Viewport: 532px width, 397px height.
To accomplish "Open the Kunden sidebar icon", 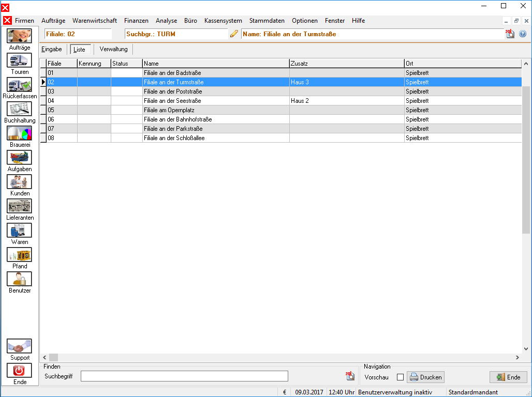I will click(x=19, y=182).
